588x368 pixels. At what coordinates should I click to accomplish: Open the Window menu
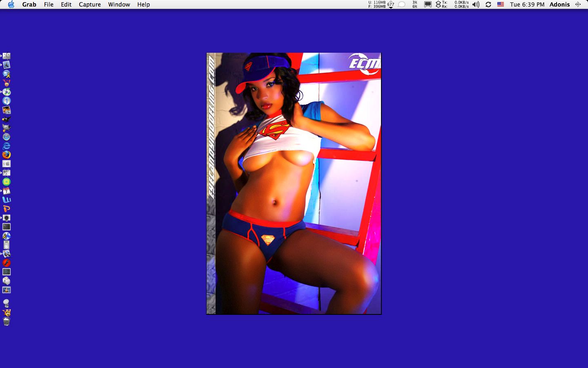pos(119,4)
